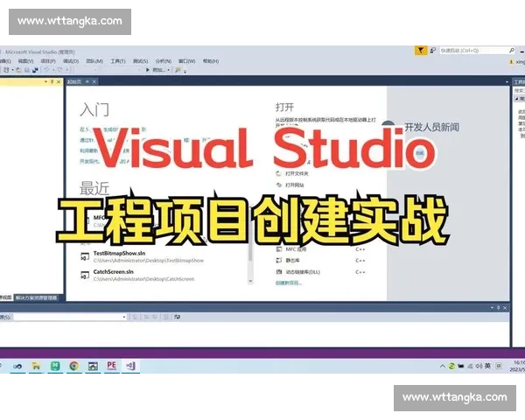Collapse the 开发人员新闻 news pane

pyautogui.click(x=387, y=123)
